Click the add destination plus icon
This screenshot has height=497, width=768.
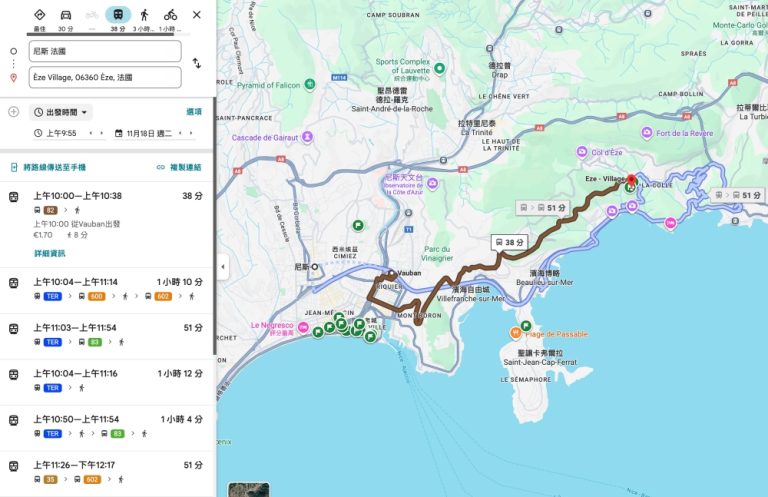coord(13,112)
